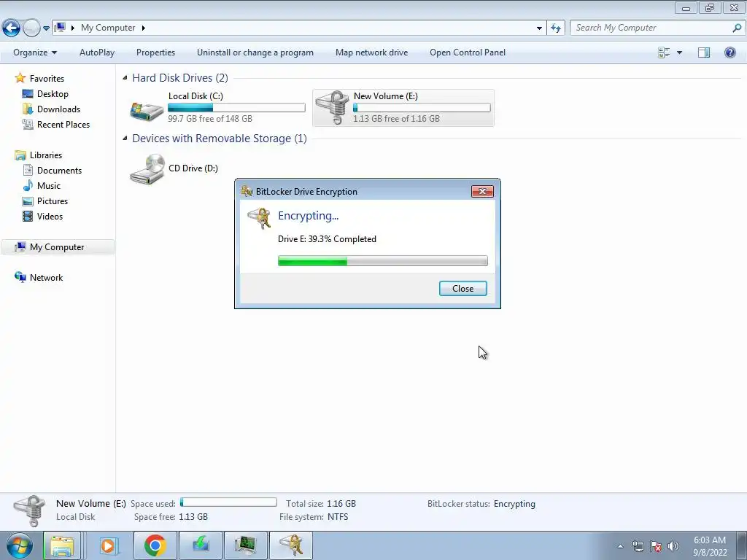Screen dimensions: 747x560
Task: Click 'Drive E: 39.3% Completed' text
Action: point(327,239)
